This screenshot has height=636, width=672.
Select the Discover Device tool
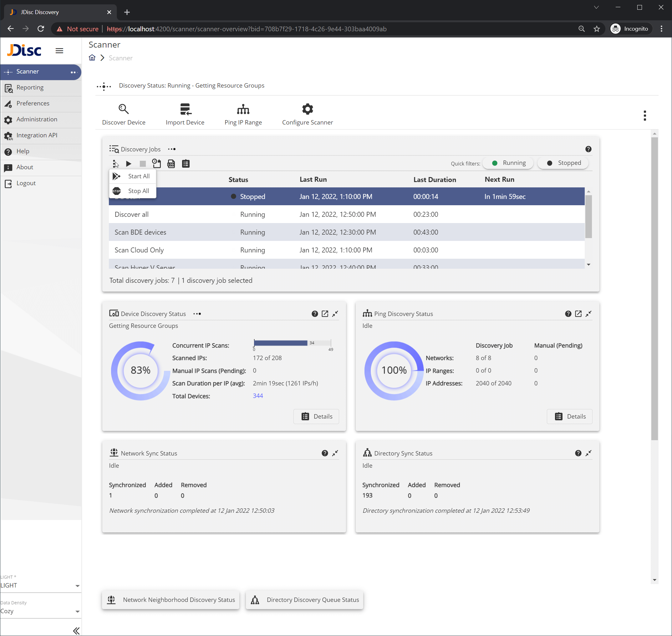pyautogui.click(x=123, y=114)
